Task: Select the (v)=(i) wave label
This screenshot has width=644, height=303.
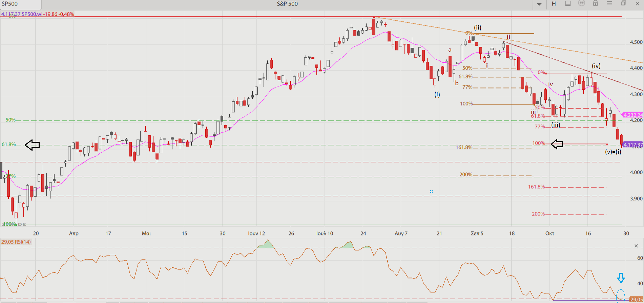Action: tap(613, 152)
